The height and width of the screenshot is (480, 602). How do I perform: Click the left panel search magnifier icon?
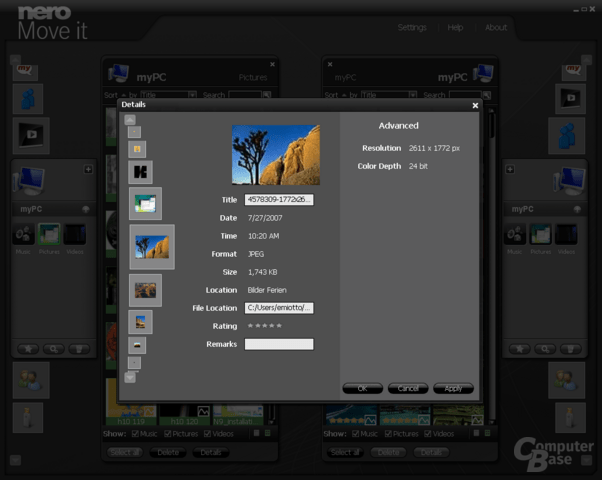267,94
